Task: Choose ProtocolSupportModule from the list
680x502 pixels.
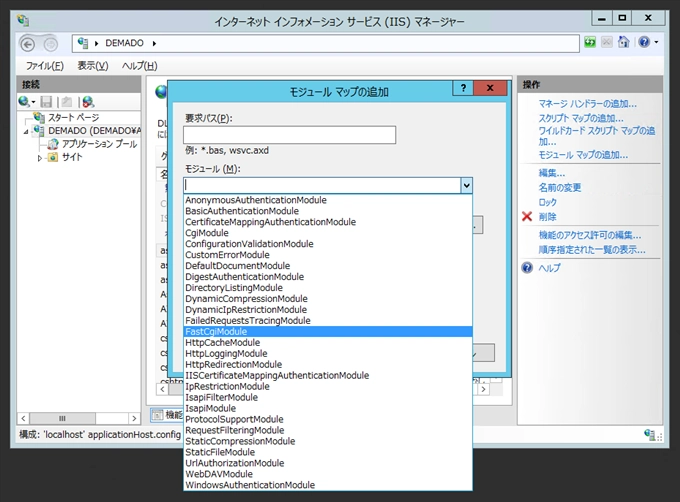Action: pyautogui.click(x=328, y=419)
